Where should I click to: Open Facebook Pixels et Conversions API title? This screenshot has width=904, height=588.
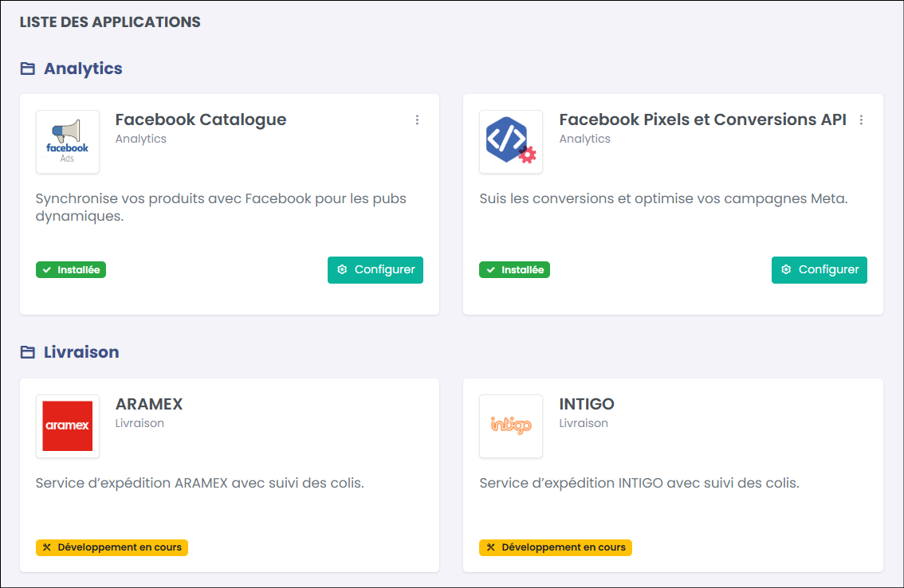click(x=703, y=120)
